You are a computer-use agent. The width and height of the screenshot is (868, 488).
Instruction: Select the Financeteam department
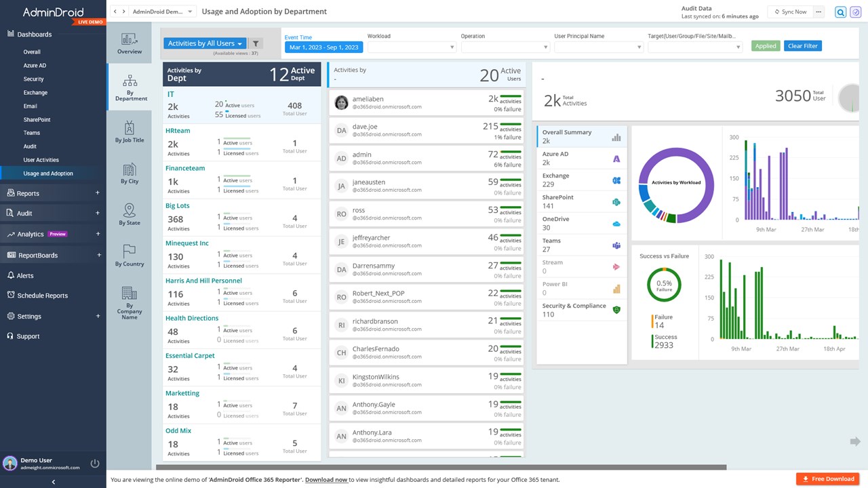point(242,180)
